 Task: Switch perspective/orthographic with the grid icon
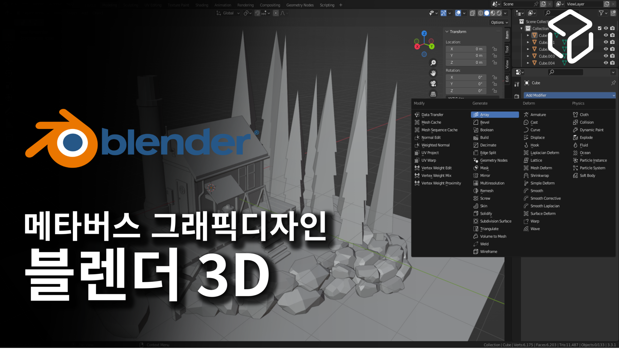pyautogui.click(x=433, y=94)
